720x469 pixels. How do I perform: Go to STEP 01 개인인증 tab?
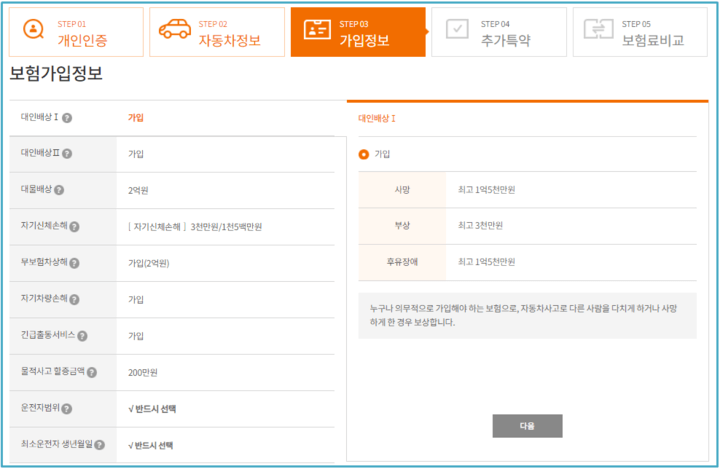[x=76, y=32]
